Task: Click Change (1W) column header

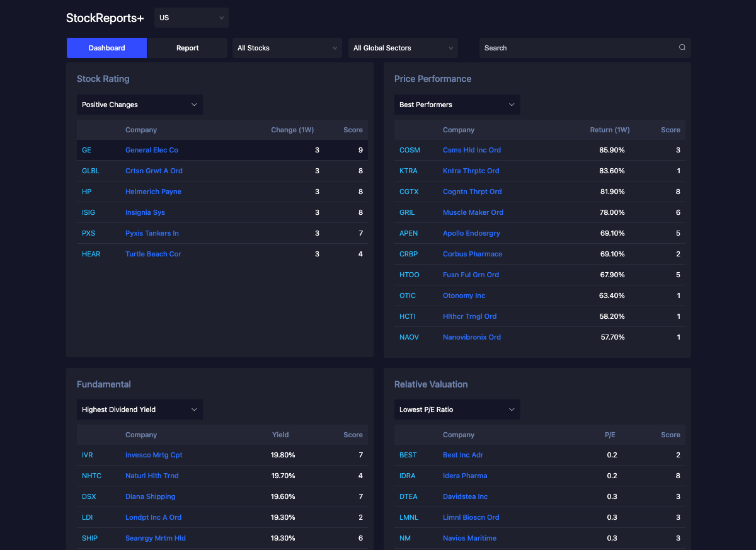Action: (x=292, y=130)
